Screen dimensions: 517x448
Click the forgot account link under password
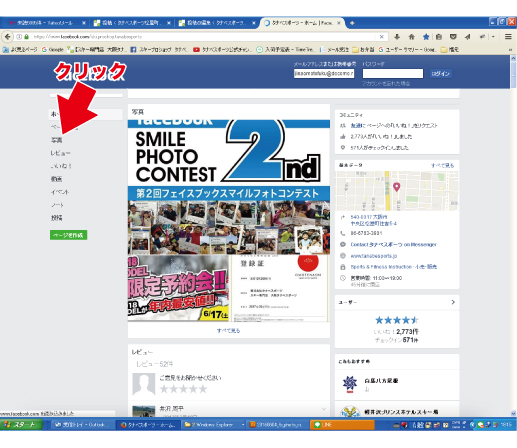386,83
